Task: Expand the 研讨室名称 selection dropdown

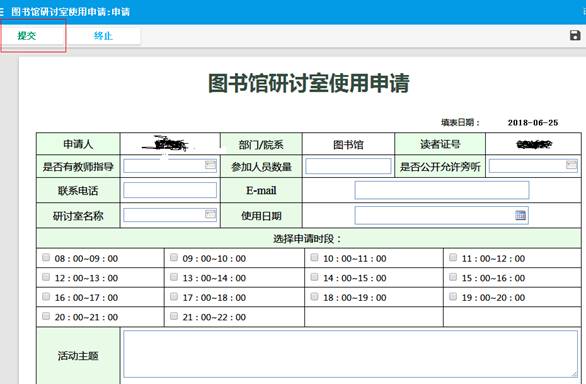Action: coord(211,214)
